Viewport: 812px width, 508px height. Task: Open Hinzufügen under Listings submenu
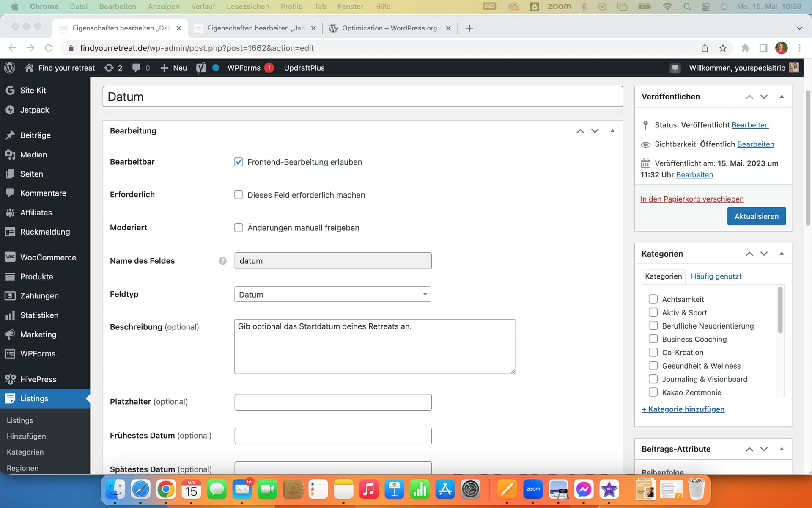(26, 436)
